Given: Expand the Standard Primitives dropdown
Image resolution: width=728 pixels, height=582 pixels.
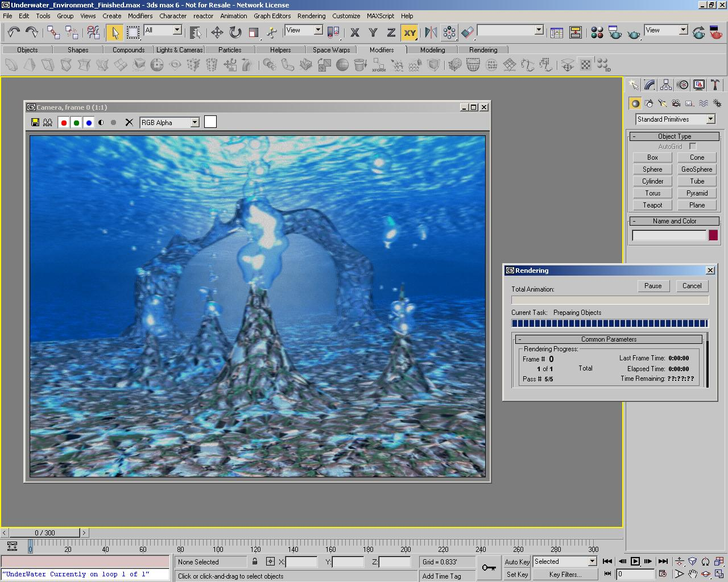Looking at the screenshot, I should pos(710,119).
